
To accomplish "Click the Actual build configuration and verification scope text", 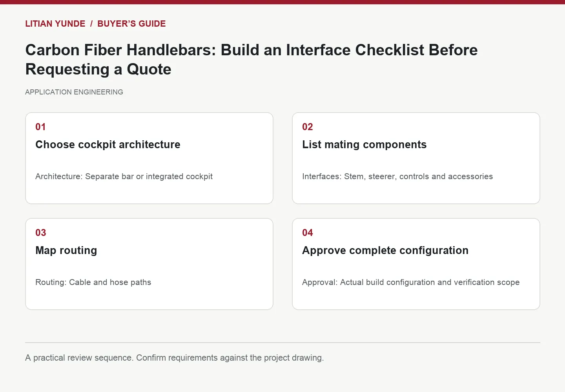I will click(x=430, y=282).
